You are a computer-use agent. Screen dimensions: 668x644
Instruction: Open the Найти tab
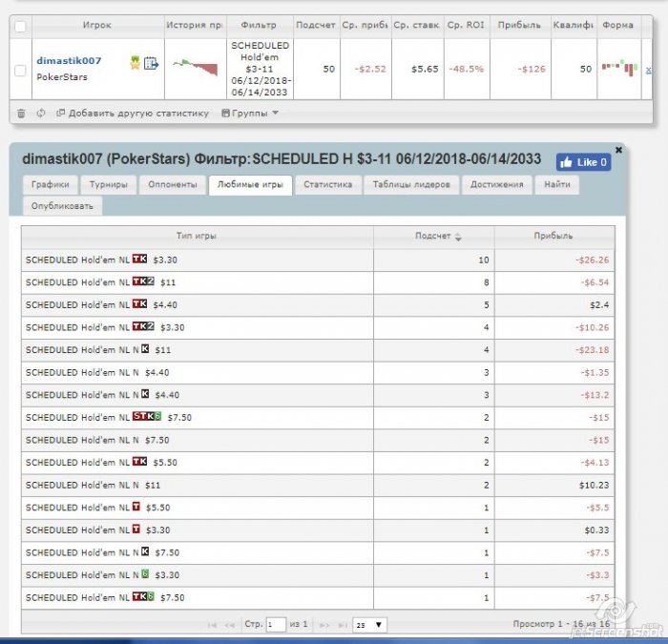[x=556, y=185]
